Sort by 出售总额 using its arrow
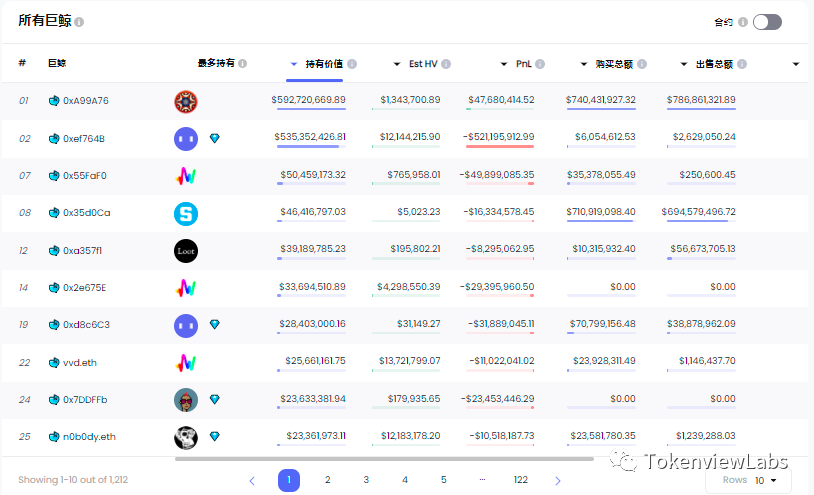 click(x=684, y=64)
